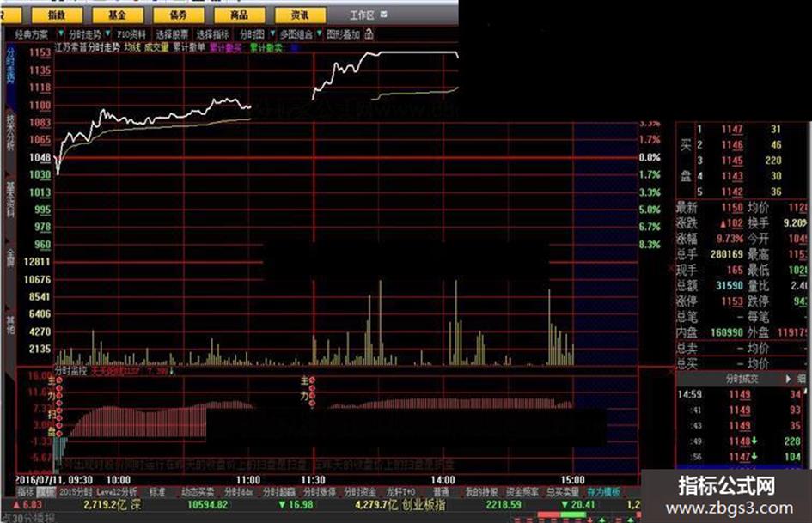Click the 分时成交 panel header

pos(742,379)
